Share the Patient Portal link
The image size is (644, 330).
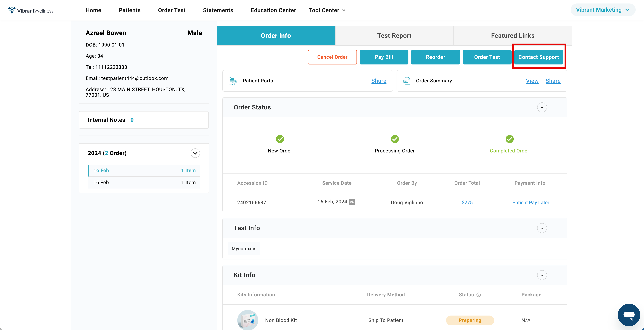379,81
